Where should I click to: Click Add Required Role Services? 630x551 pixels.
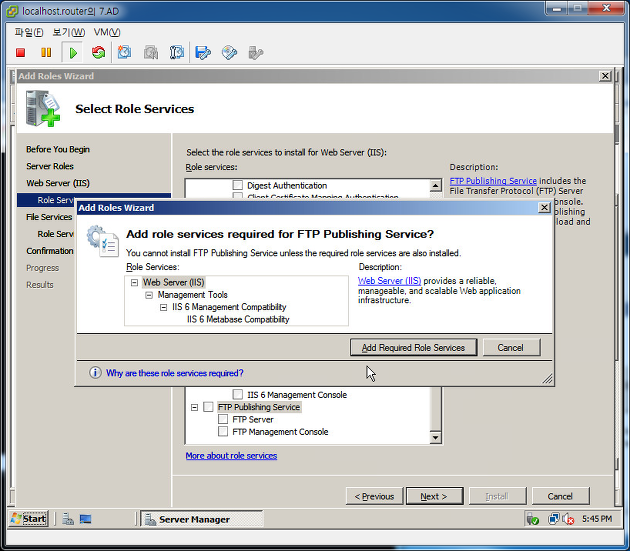click(413, 347)
